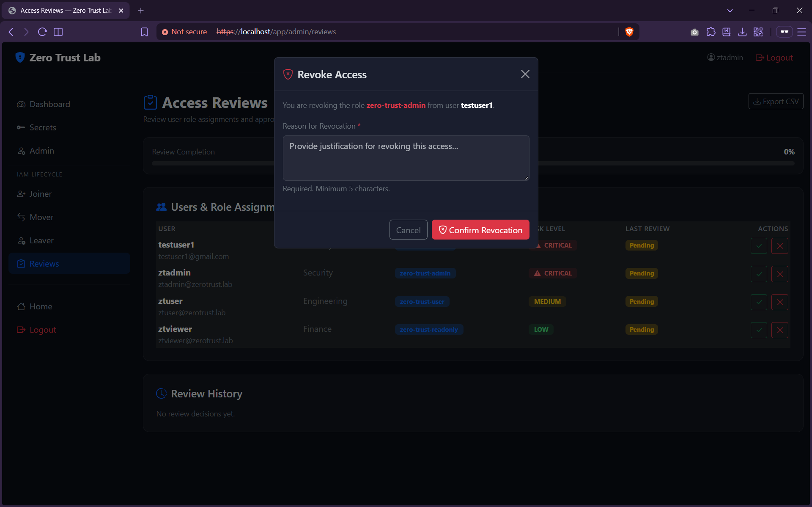Open Brave Shields icon in address bar
The width and height of the screenshot is (812, 507).
[x=629, y=32]
